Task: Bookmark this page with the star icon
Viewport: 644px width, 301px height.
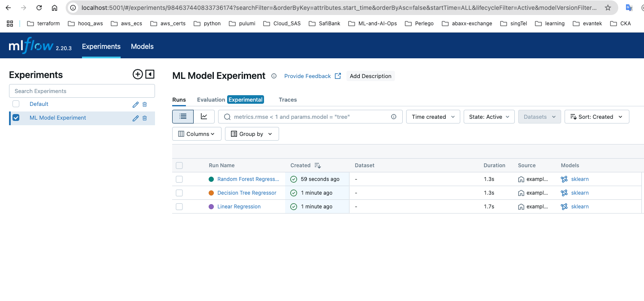Action: pyautogui.click(x=608, y=8)
